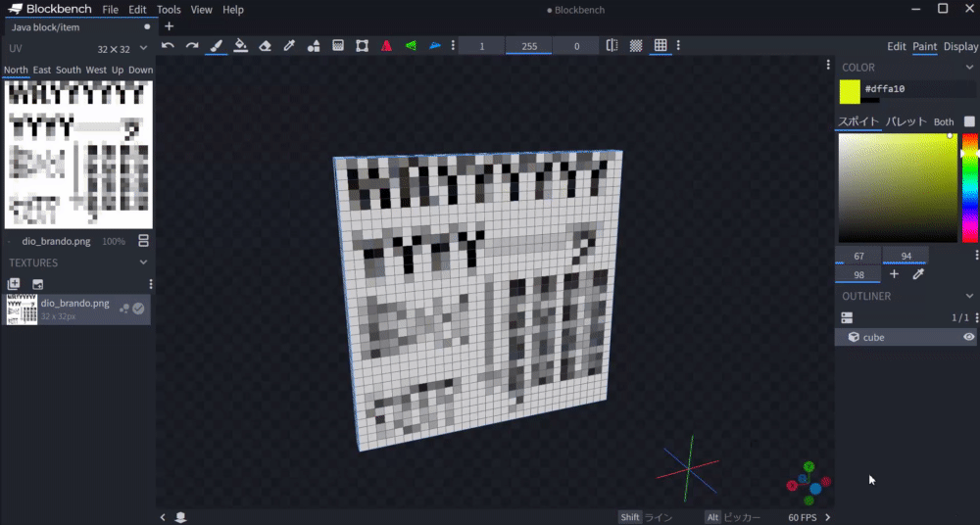
Task: Select the Paint Brush tool
Action: [x=217, y=46]
